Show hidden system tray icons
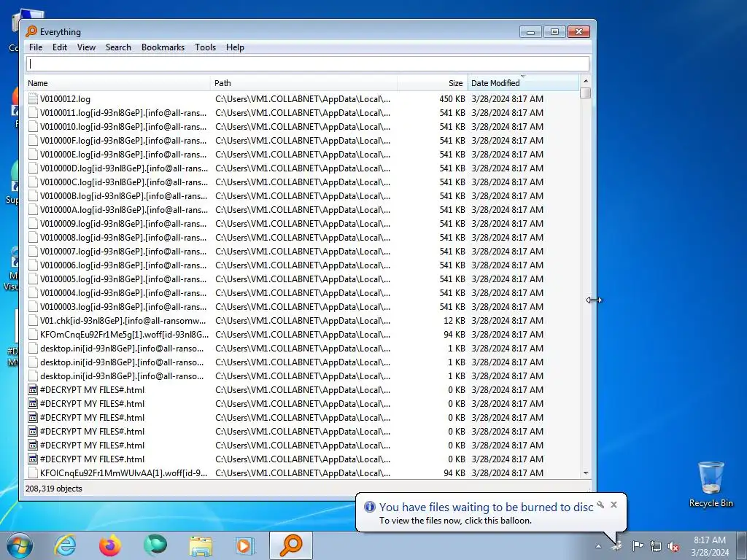This screenshot has width=747, height=560. point(598,546)
